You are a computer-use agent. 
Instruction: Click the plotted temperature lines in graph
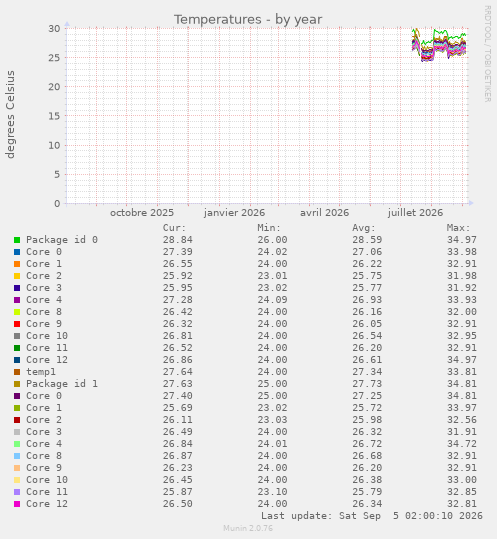coord(439,45)
